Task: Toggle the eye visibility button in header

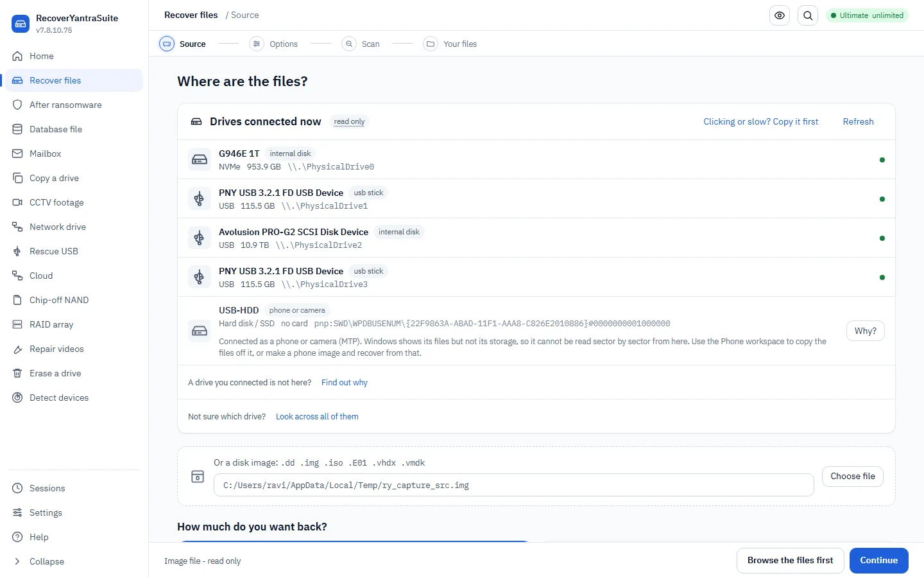Action: click(780, 15)
